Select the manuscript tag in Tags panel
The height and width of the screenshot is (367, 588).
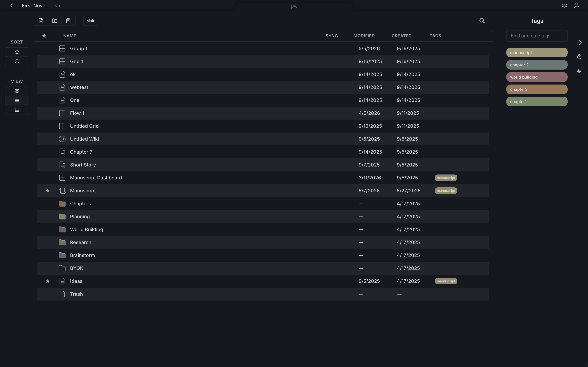[x=537, y=53]
